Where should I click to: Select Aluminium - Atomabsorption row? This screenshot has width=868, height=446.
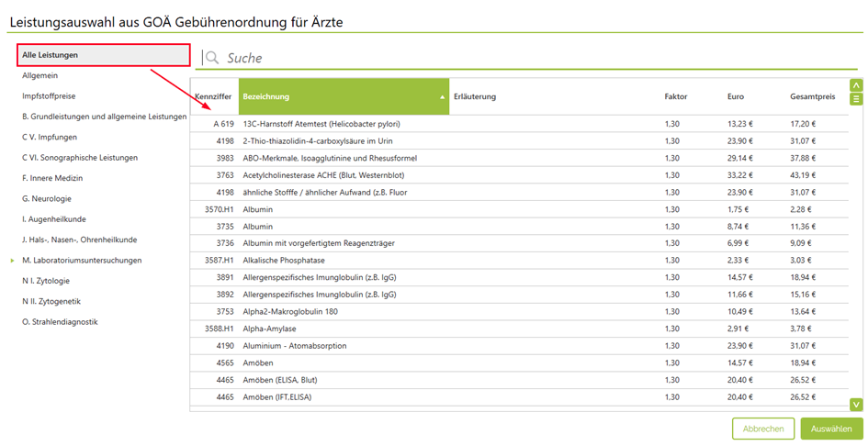pos(519,346)
